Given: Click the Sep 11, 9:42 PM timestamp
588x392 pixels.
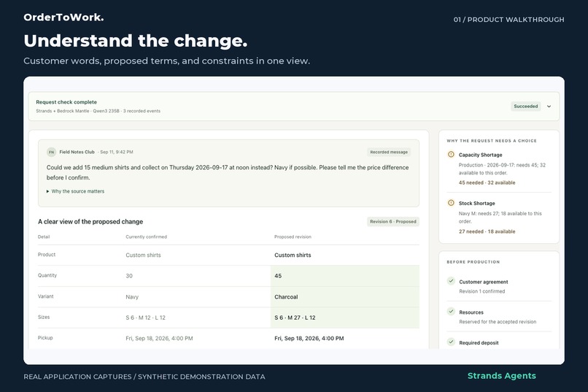Looking at the screenshot, I should (117, 152).
